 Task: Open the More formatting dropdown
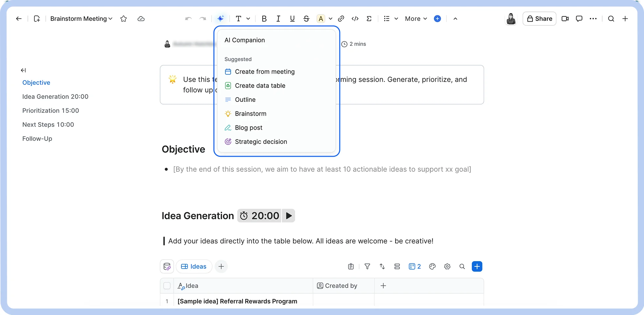pyautogui.click(x=415, y=19)
